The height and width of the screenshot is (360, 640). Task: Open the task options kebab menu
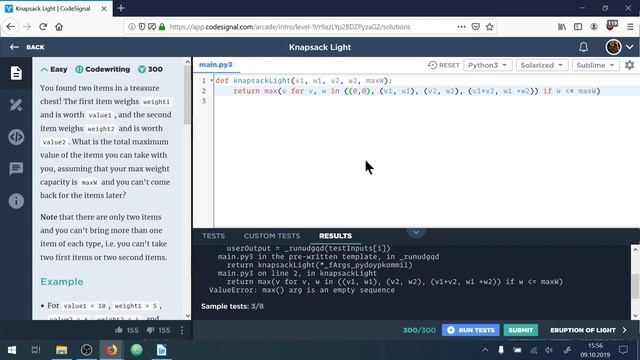(x=182, y=330)
